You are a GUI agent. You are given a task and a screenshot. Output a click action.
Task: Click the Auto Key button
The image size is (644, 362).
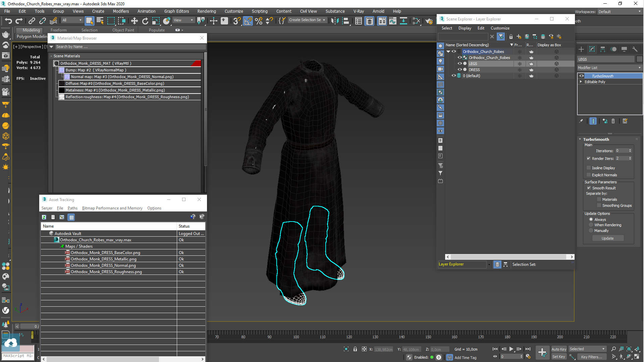tap(559, 349)
